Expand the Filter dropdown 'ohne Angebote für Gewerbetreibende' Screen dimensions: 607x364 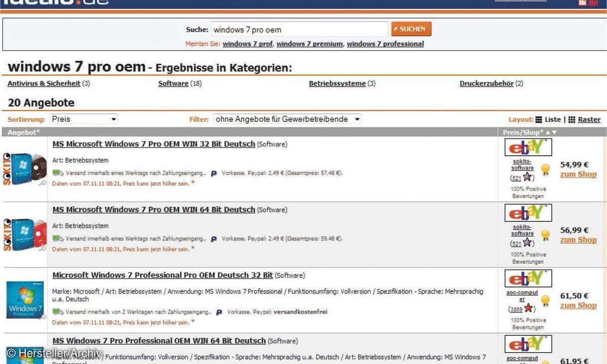(288, 119)
